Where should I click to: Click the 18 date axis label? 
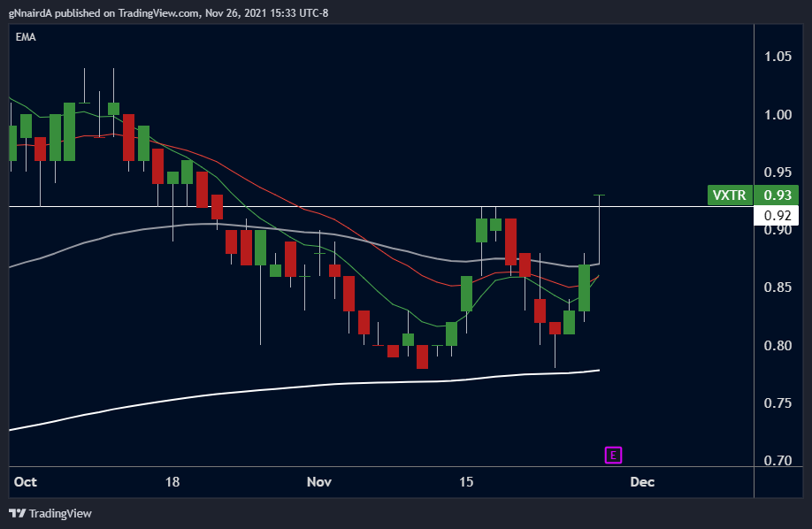tap(172, 482)
